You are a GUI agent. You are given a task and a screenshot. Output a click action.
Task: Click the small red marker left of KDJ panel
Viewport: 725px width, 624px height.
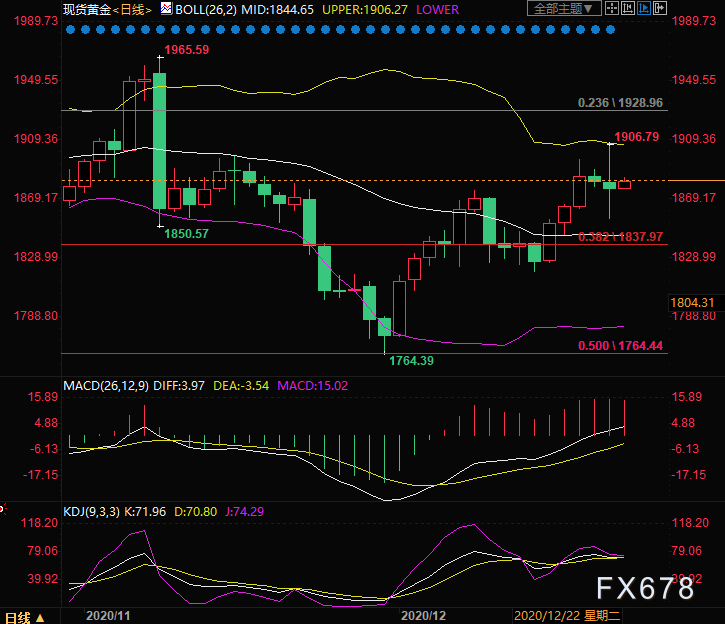(3, 507)
